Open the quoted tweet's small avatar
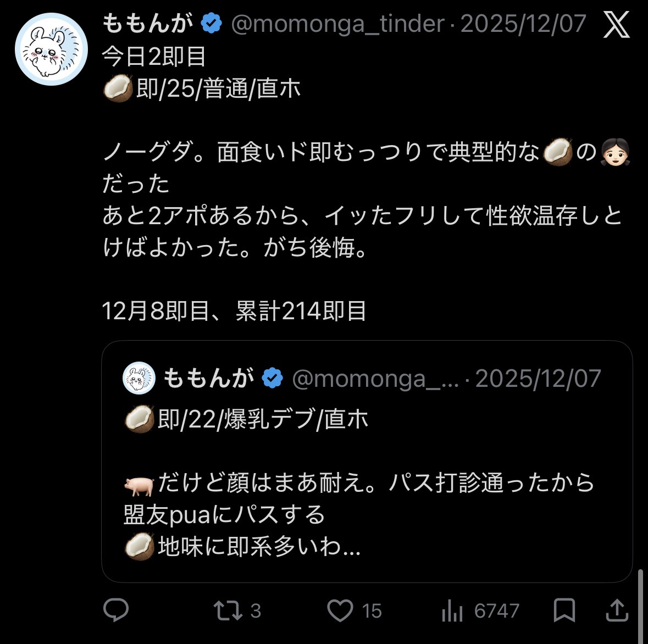 pyautogui.click(x=139, y=378)
